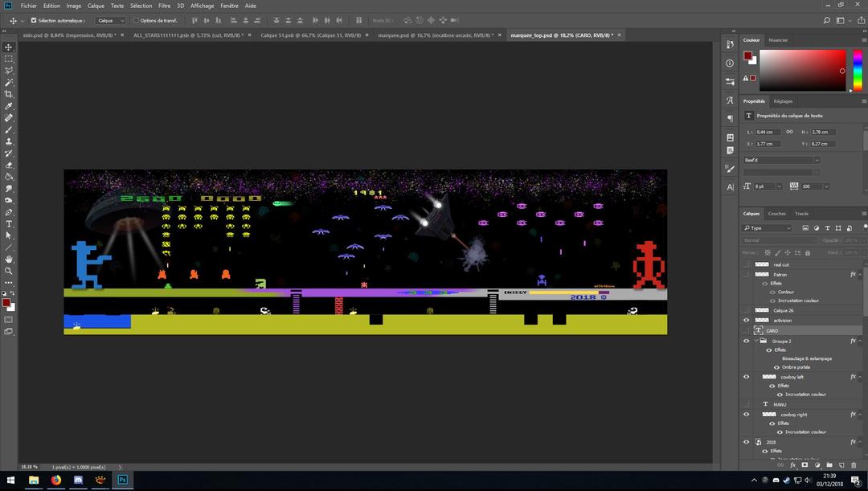Click the L width field 0,44 cm
The height and width of the screenshot is (491, 868).
[768, 132]
